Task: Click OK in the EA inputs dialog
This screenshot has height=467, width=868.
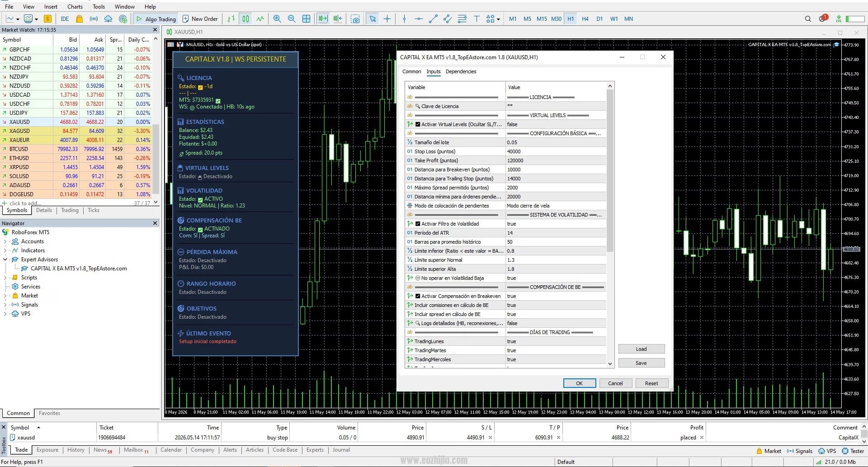Action: [x=579, y=383]
